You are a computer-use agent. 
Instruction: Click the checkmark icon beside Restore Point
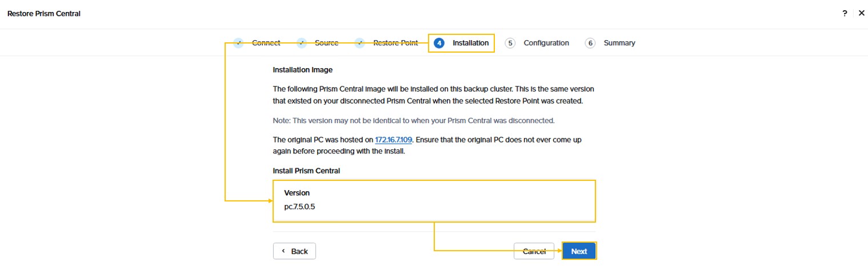(360, 43)
